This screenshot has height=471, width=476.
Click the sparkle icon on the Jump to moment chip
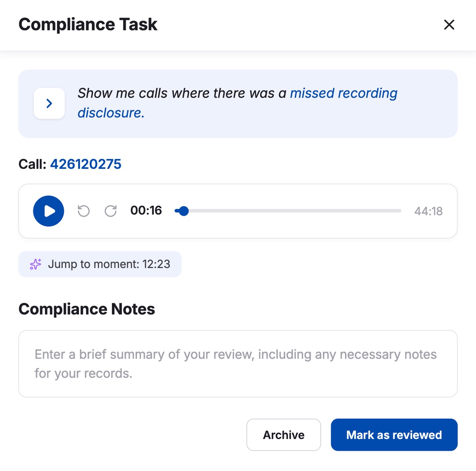[36, 264]
